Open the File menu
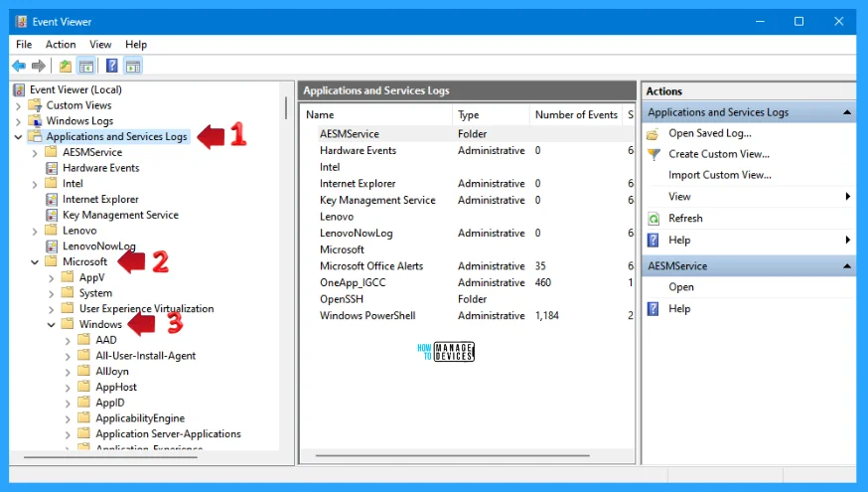This screenshot has width=868, height=492. [24, 45]
